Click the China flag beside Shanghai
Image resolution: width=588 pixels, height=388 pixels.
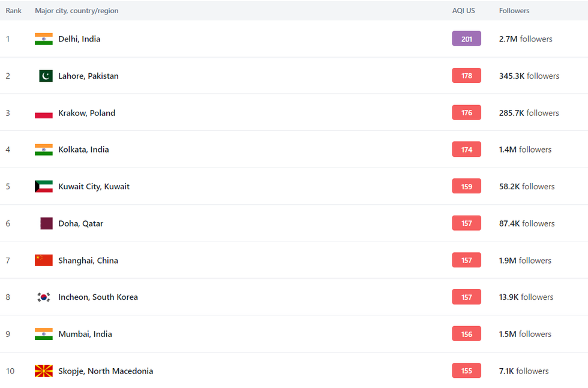point(44,261)
